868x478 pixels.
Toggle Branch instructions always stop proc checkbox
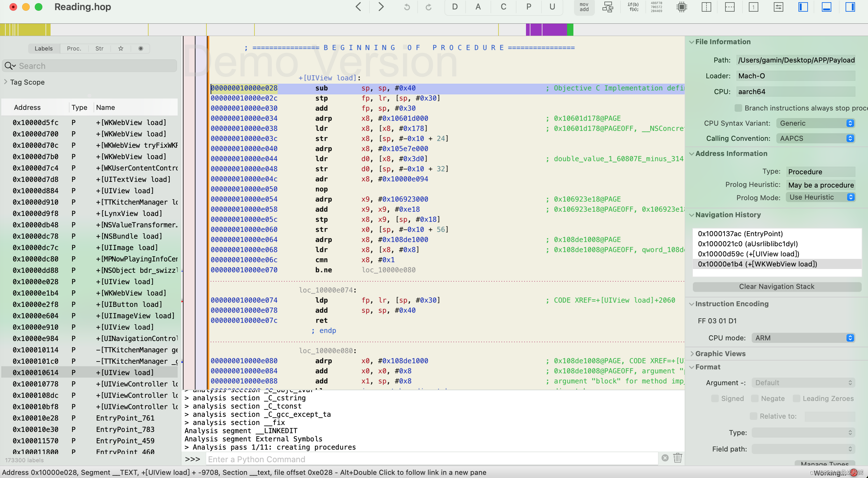tap(738, 108)
